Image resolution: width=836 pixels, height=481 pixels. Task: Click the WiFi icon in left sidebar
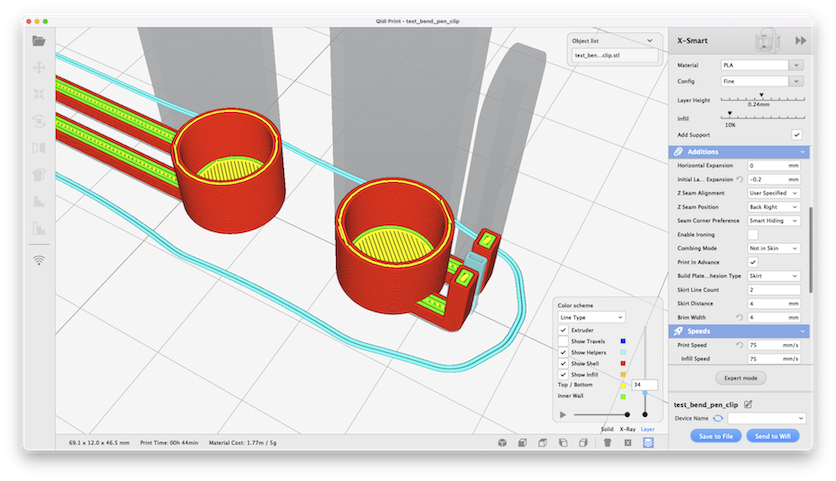tap(39, 260)
